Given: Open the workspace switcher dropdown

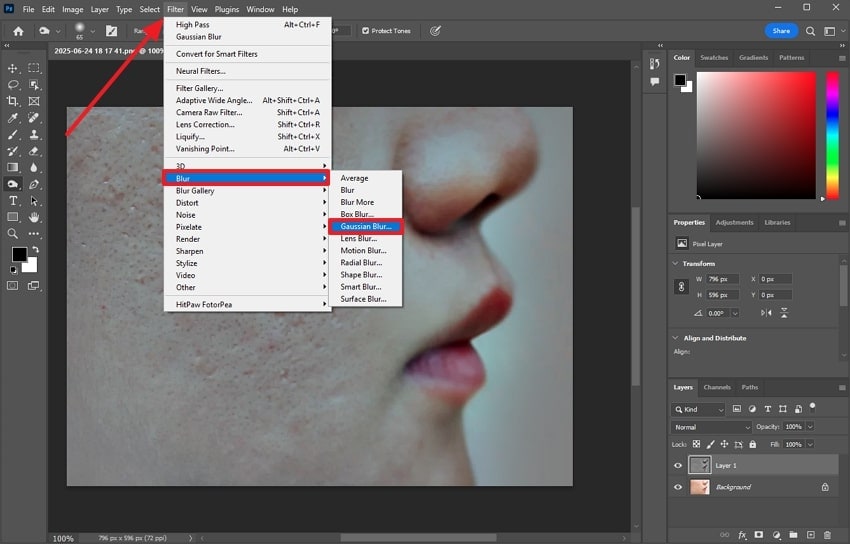Looking at the screenshot, I should coord(833,31).
